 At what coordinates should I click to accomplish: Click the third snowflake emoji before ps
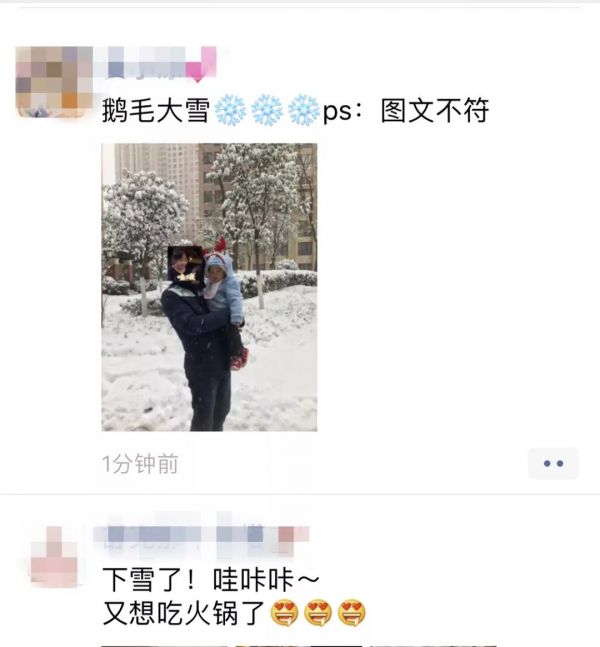pyautogui.click(x=304, y=110)
